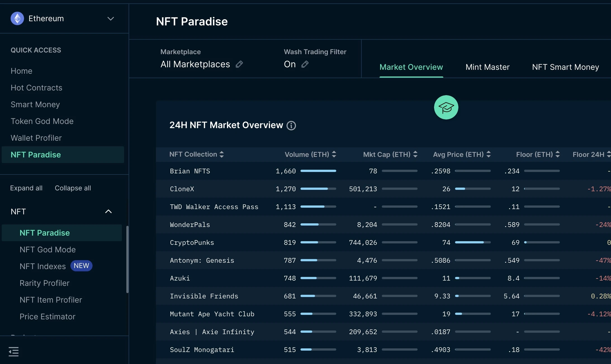Viewport: 611px width, 364px height.
Task: Click Expand all in sidebar
Action: 26,188
